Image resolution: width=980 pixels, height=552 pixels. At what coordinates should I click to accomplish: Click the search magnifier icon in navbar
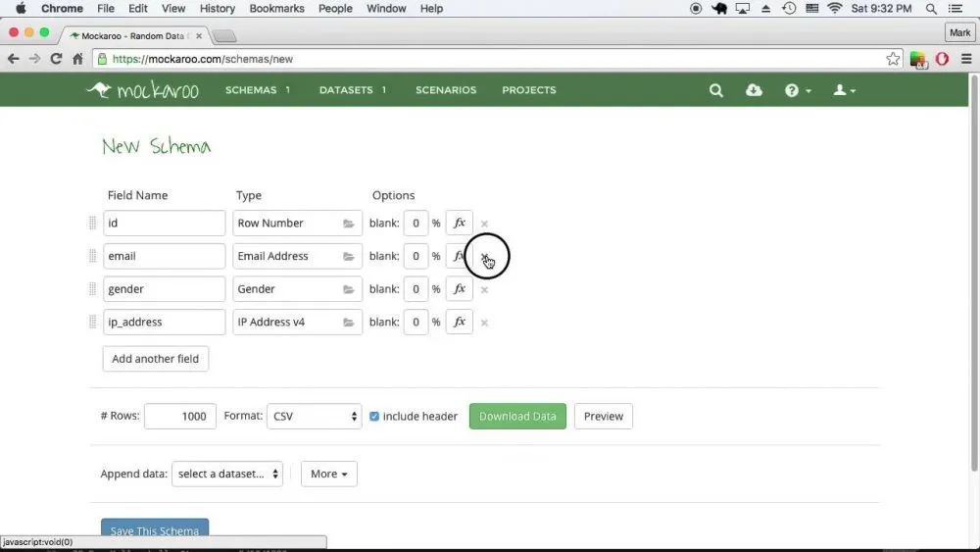pos(716,90)
